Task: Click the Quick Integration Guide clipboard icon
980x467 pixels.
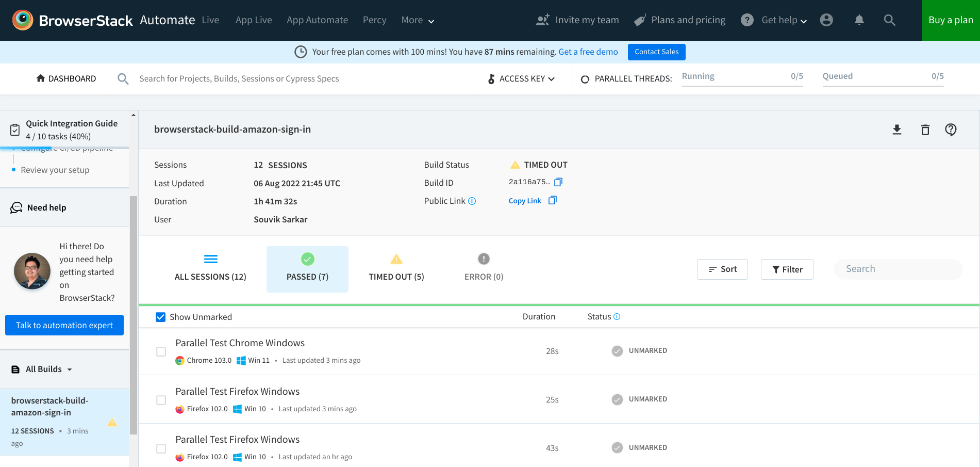Action: [x=15, y=130]
